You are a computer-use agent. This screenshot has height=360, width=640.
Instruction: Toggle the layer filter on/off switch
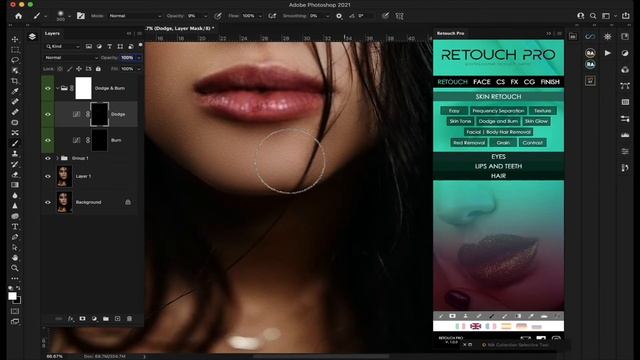click(x=140, y=45)
